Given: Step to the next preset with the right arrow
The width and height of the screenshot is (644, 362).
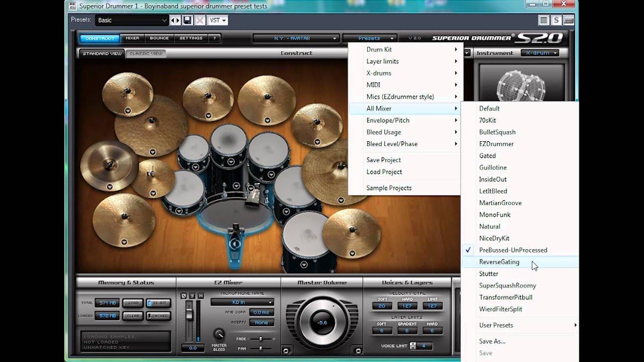Looking at the screenshot, I should coord(178,20).
